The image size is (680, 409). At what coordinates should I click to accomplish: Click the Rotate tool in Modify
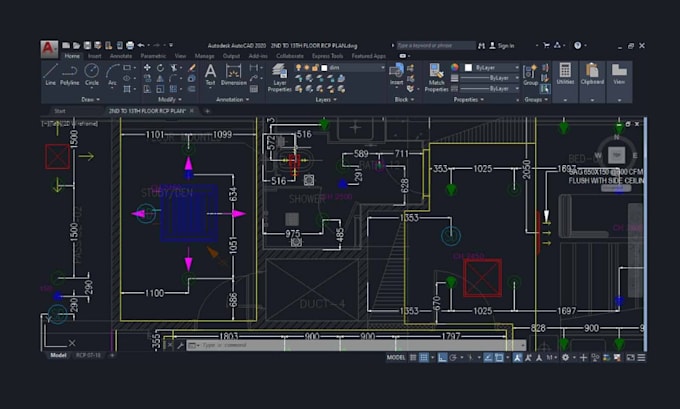coord(160,68)
